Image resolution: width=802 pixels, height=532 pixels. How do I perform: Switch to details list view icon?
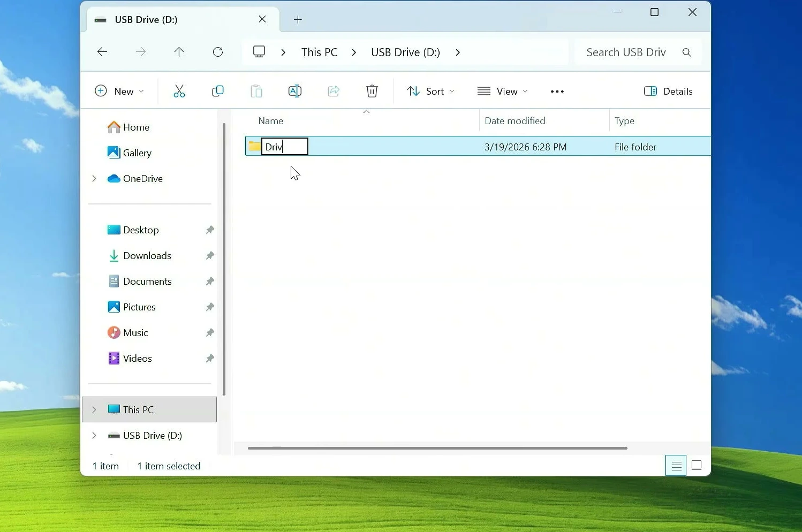click(x=676, y=466)
